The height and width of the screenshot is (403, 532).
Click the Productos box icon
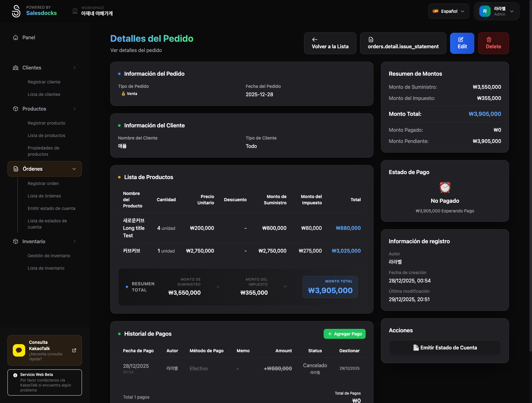(x=16, y=109)
